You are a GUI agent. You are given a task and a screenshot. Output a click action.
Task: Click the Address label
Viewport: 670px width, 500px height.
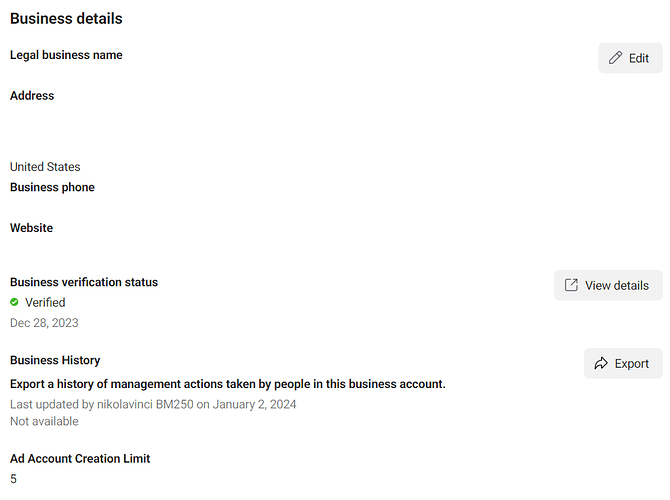[32, 96]
